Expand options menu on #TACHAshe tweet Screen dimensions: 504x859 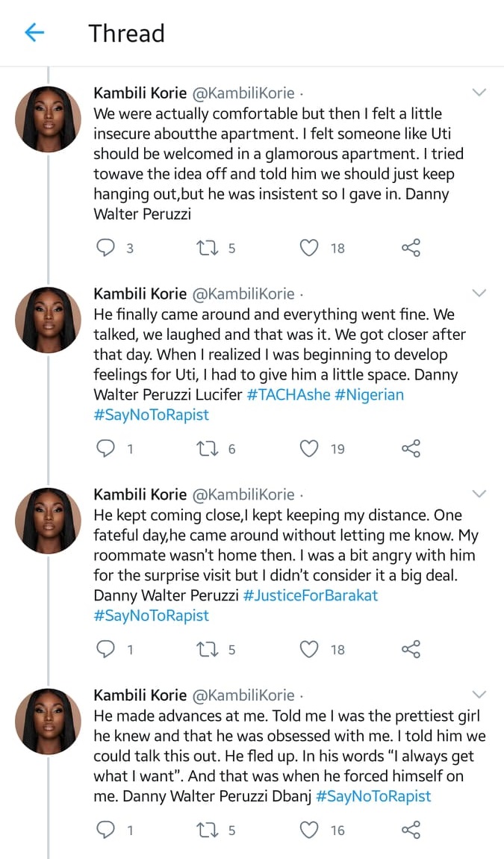tap(479, 294)
